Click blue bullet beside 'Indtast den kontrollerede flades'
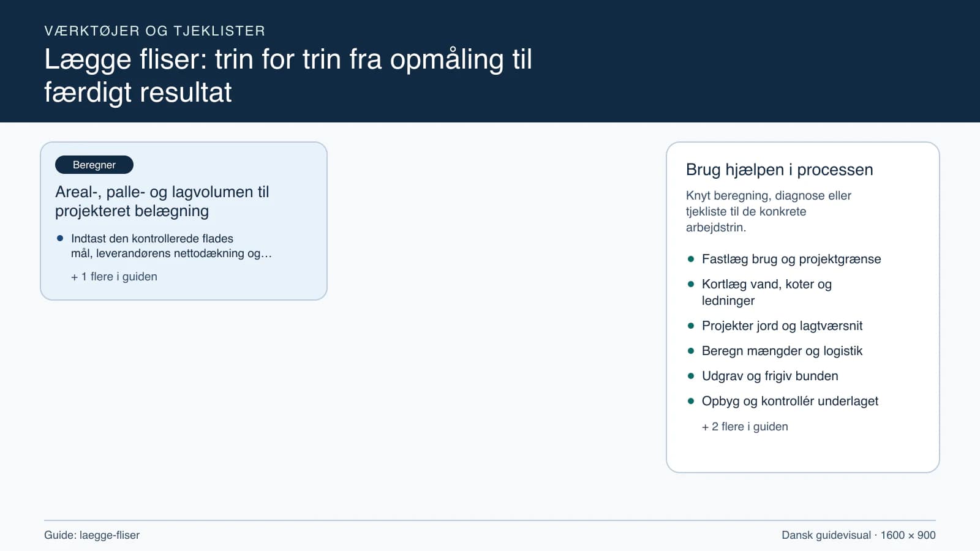The image size is (980, 551). click(60, 238)
